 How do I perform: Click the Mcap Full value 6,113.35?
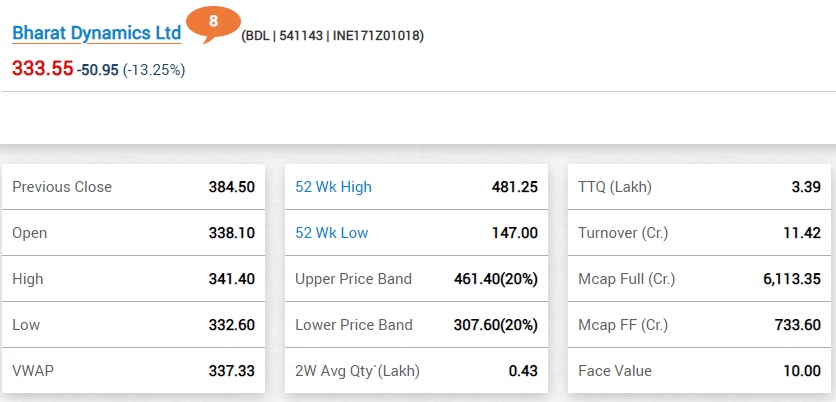point(790,279)
